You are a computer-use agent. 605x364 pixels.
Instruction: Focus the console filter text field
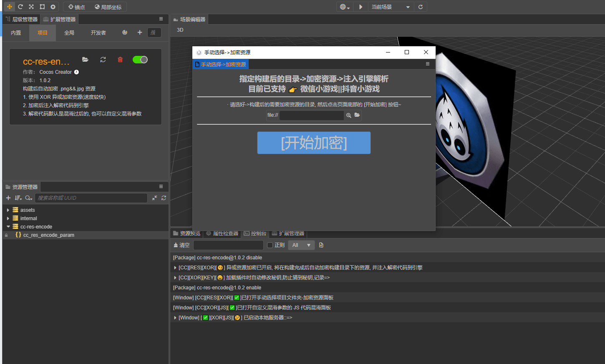(228, 245)
